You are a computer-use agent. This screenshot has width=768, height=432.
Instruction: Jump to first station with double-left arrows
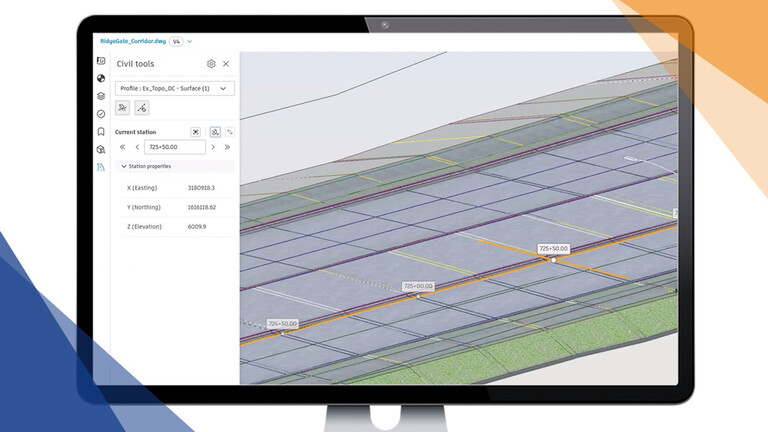point(122,147)
